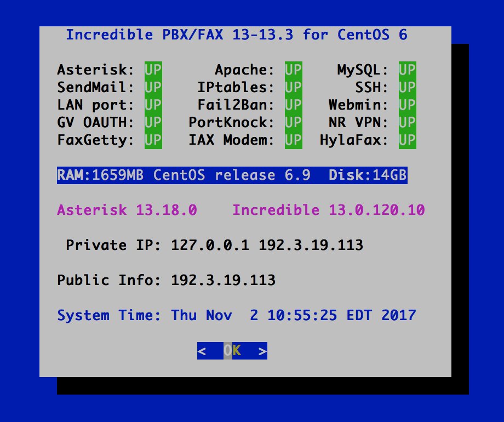Image resolution: width=504 pixels, height=422 pixels.
Task: Click the Asterisk UP status indicator
Action: 153,70
